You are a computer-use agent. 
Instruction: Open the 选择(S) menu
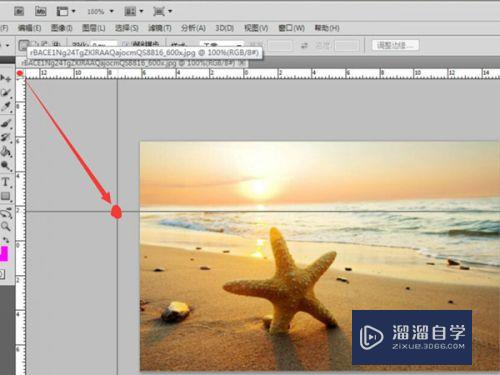click(x=127, y=28)
